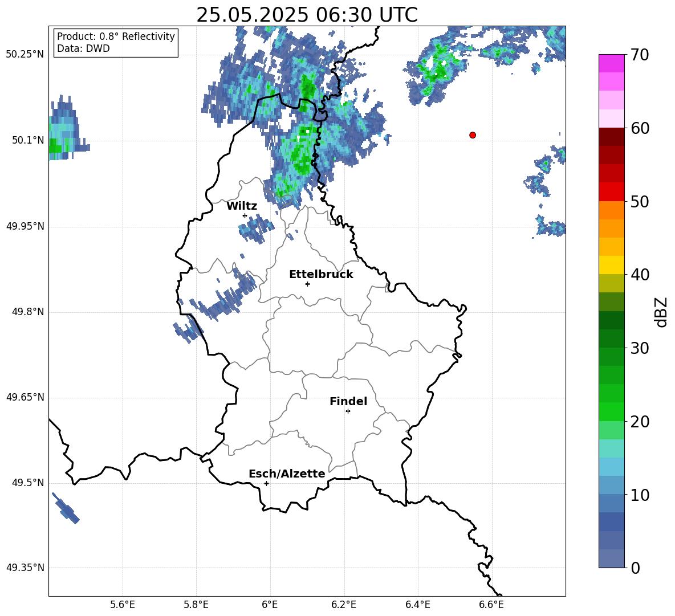
Task: Click the 10 colorbar tick label
Action: pos(640,495)
